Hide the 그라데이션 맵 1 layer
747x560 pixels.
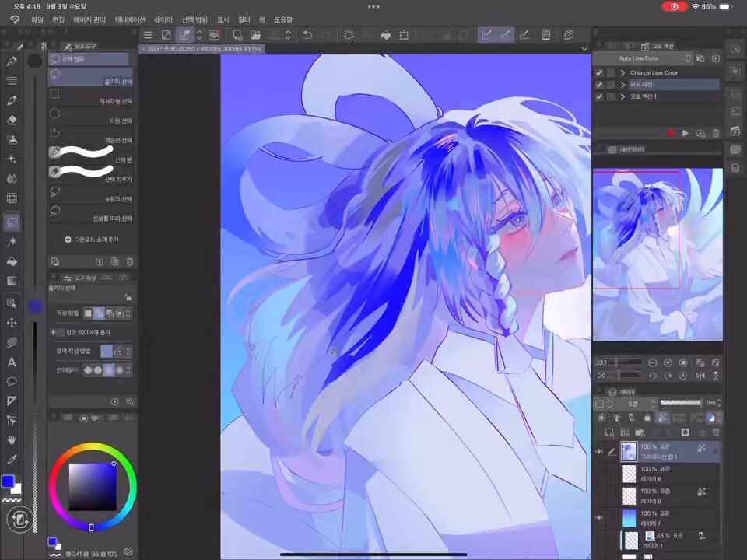click(599, 451)
